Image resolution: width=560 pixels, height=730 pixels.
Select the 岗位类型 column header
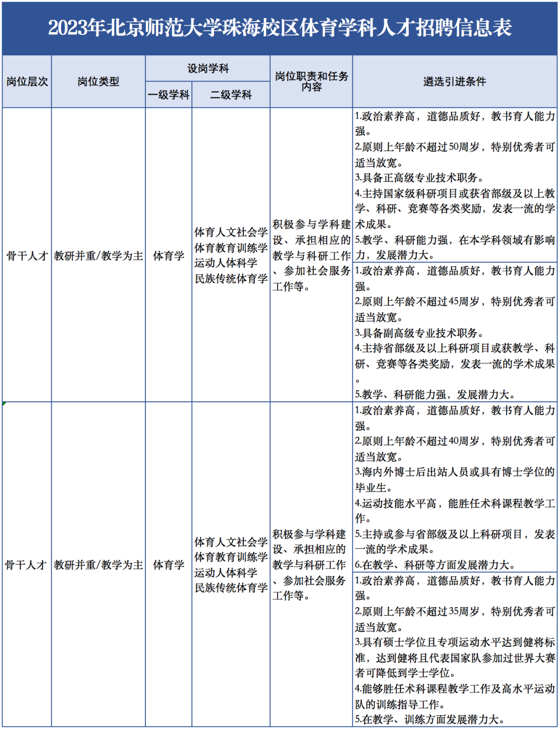point(99,82)
